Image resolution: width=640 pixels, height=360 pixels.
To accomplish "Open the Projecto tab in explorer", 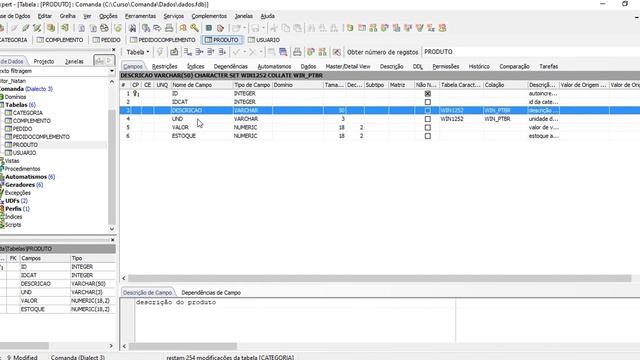I will [44, 61].
